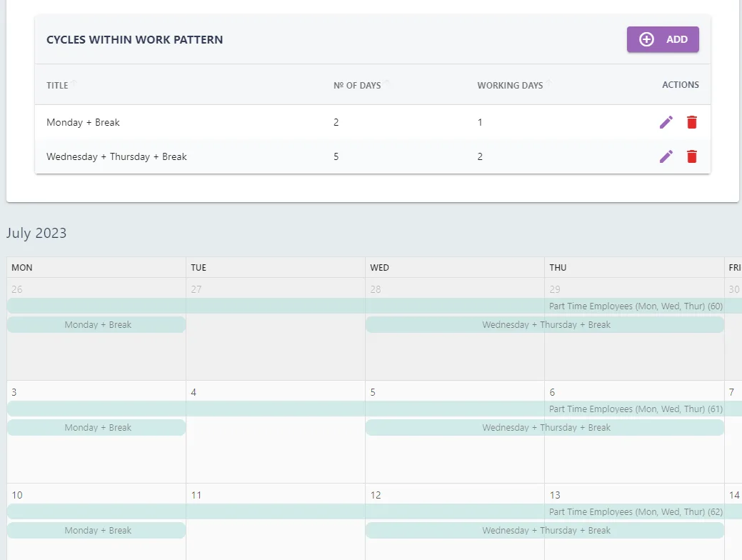Open Wednesday + Thursday + Break event in June 28 week
The height and width of the screenshot is (560, 742).
545,325
